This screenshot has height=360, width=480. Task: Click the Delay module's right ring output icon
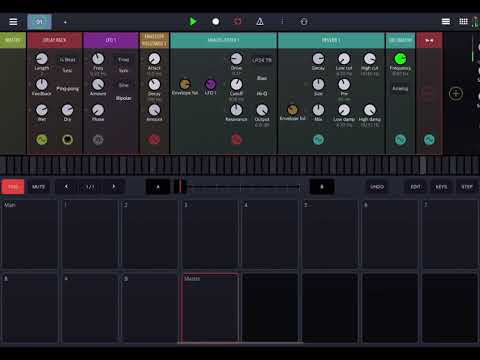coord(67,140)
